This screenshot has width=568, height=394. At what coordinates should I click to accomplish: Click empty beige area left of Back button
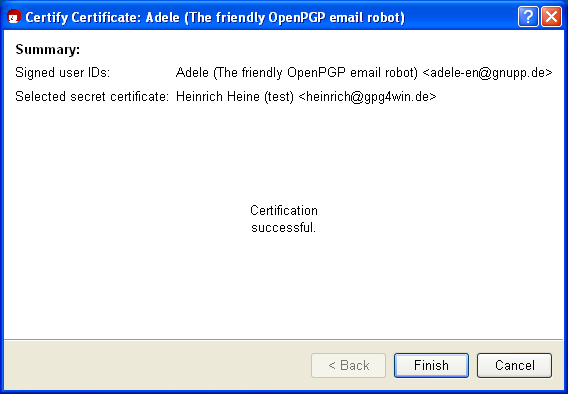[x=156, y=365]
